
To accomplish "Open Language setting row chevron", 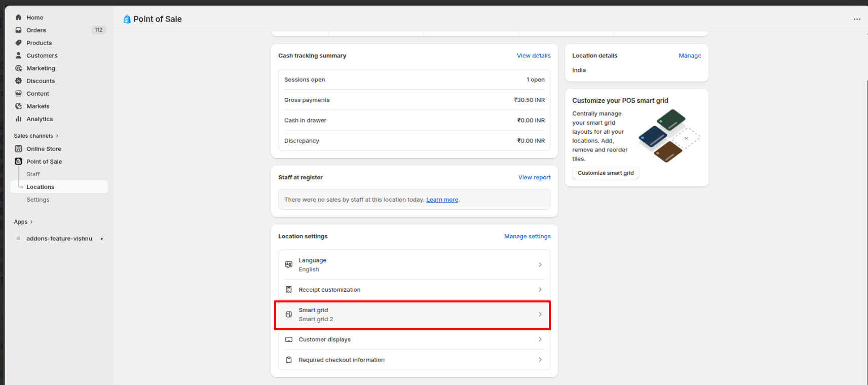I will (x=540, y=264).
